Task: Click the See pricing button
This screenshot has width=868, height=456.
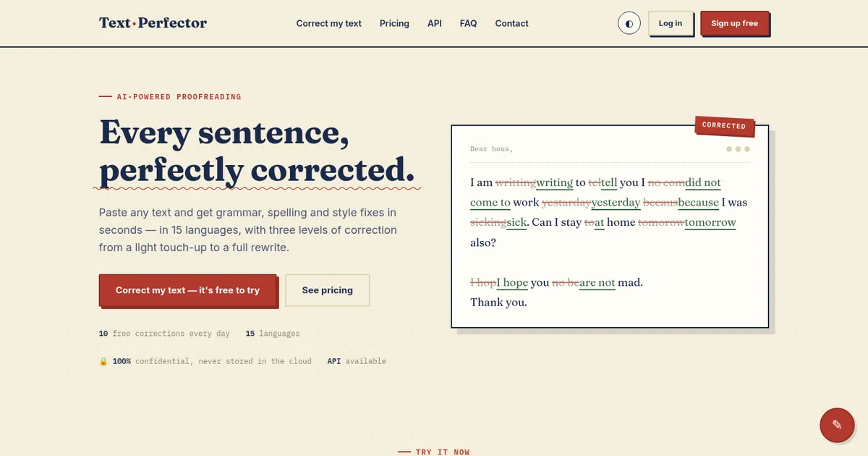Action: (328, 290)
